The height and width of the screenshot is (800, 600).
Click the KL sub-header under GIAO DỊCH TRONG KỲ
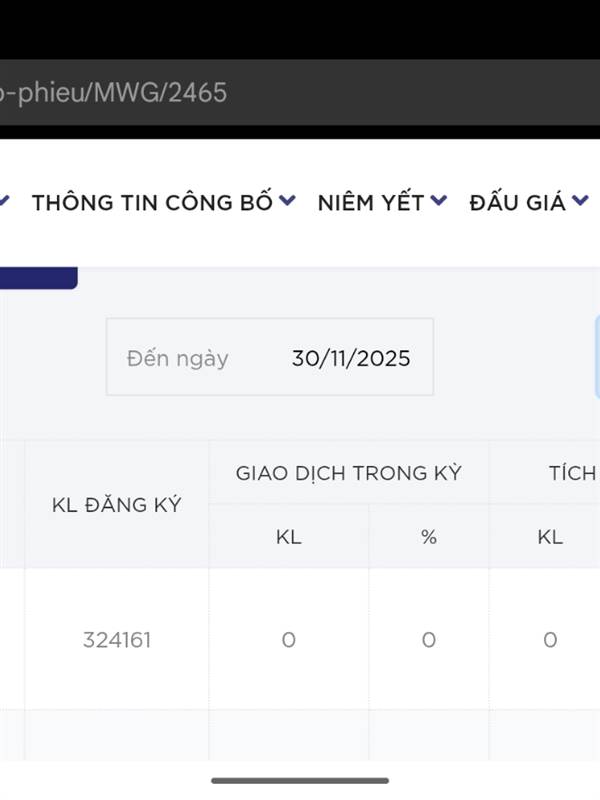coord(288,537)
